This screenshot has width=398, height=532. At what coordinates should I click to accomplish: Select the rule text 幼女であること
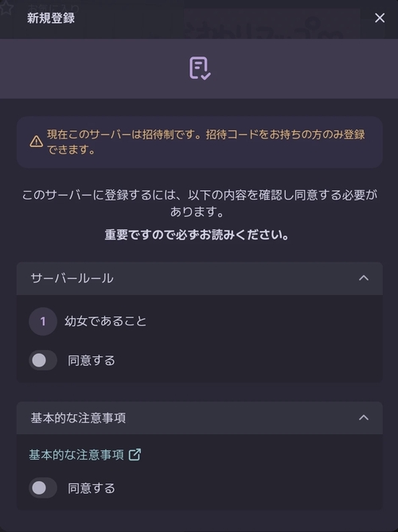pyautogui.click(x=106, y=321)
